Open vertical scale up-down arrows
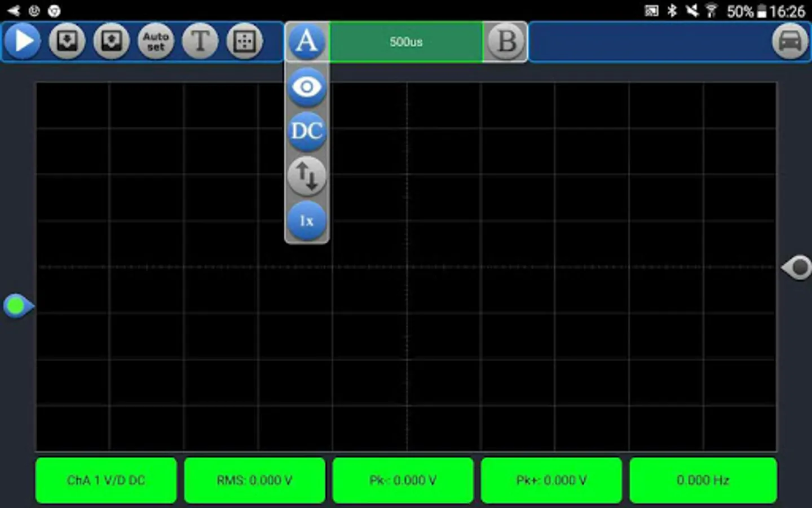The image size is (812, 508). pos(307,176)
